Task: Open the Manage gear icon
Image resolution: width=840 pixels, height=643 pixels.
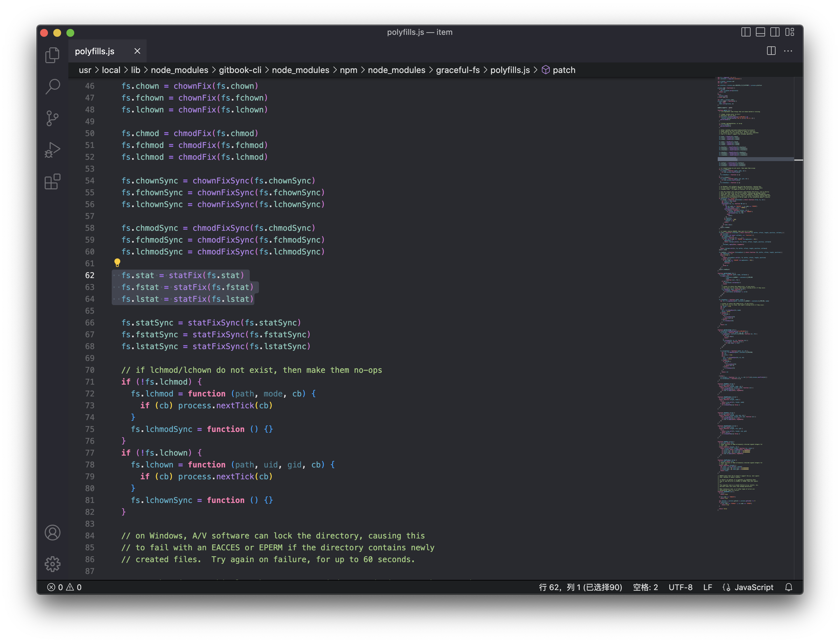Action: (x=53, y=564)
